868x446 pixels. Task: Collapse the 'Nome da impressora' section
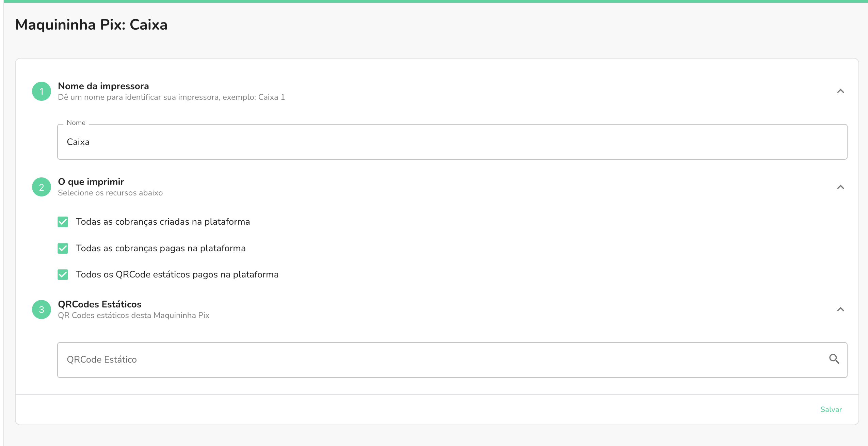840,91
